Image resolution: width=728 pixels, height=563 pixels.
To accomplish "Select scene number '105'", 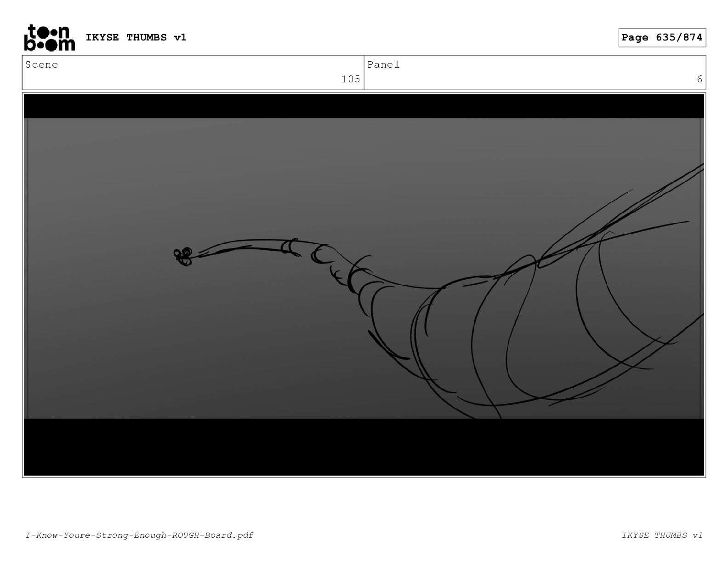I will coord(351,79).
